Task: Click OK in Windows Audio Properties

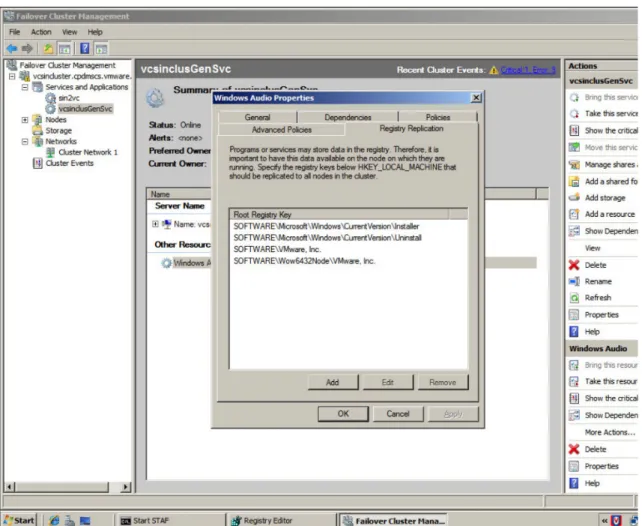Action: coord(343,414)
